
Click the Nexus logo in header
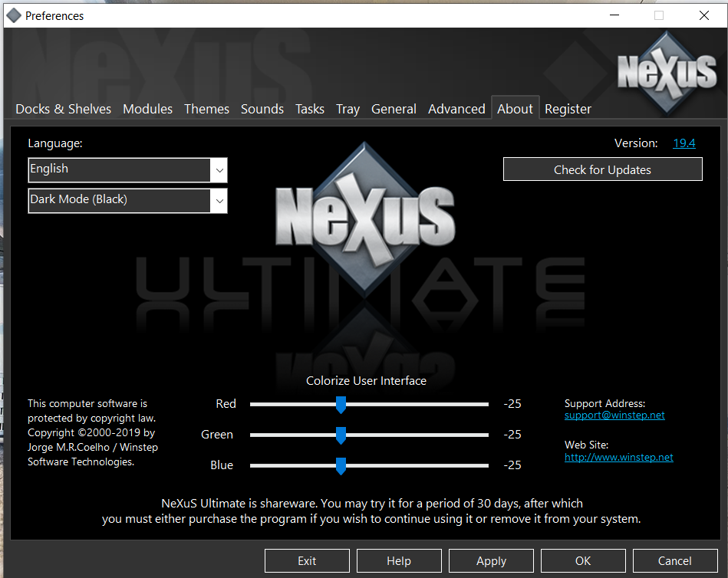(x=666, y=71)
